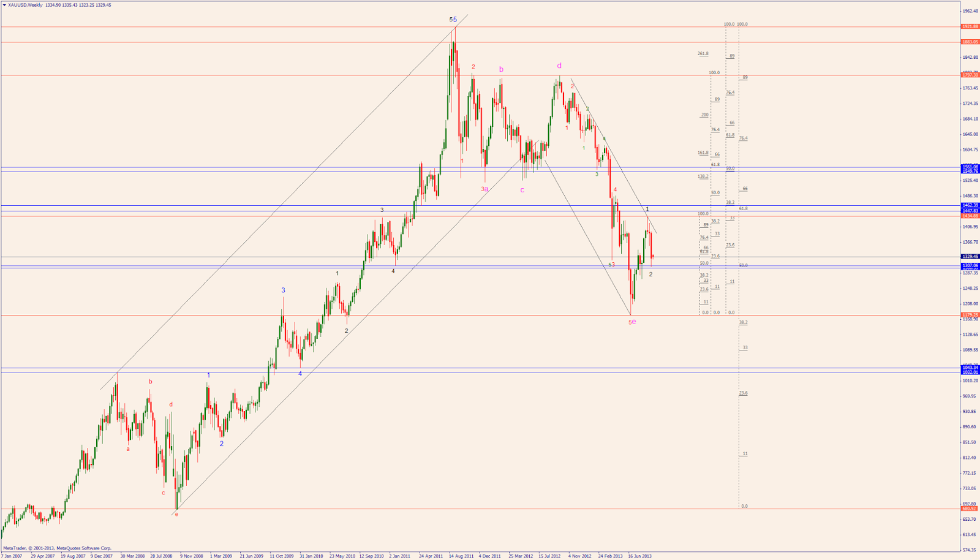The height and width of the screenshot is (560, 980).
Task: Click the Fibonacci 261.8 level label
Action: click(703, 54)
